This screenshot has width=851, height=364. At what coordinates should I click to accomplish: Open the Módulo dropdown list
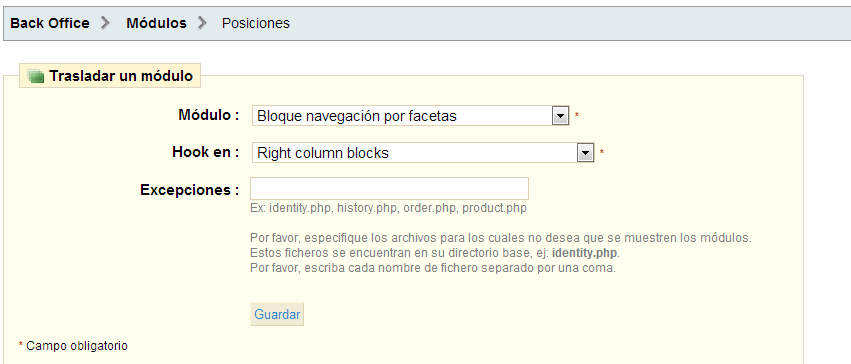[410, 116]
